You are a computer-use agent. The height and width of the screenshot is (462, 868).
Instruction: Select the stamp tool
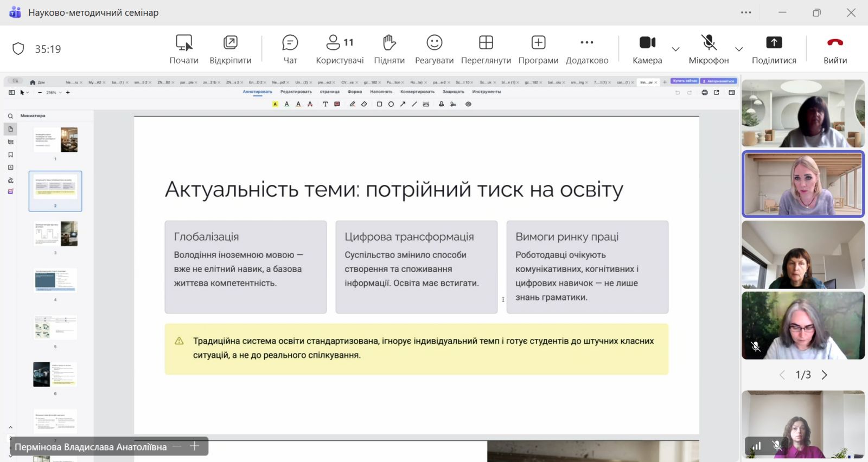pyautogui.click(x=441, y=104)
